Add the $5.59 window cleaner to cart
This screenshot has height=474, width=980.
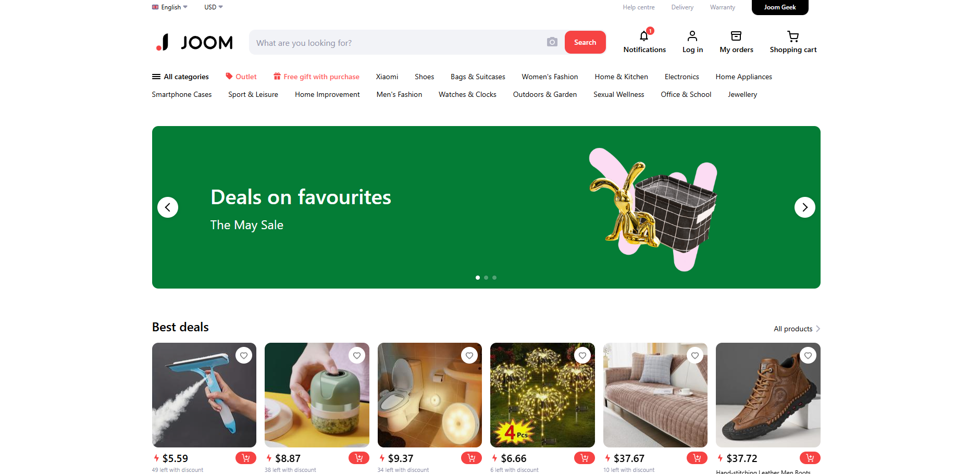[x=246, y=458]
